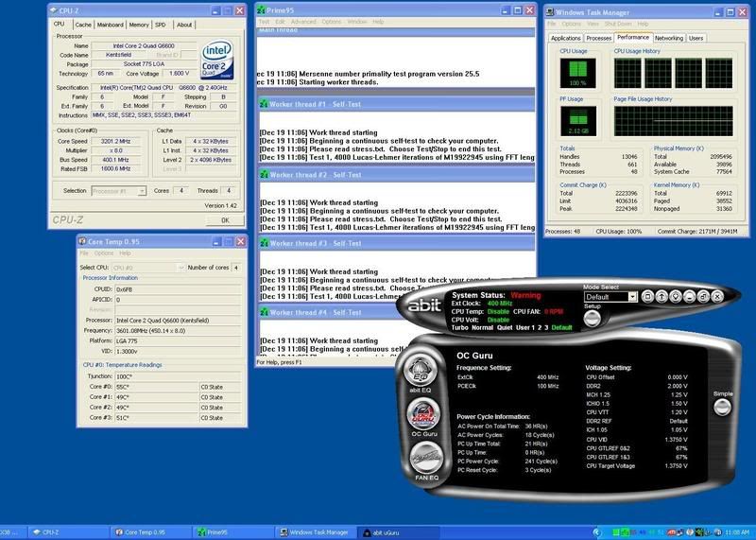
Task: Click the Intel Core 2 logo in CPU-Z
Action: pos(217,59)
